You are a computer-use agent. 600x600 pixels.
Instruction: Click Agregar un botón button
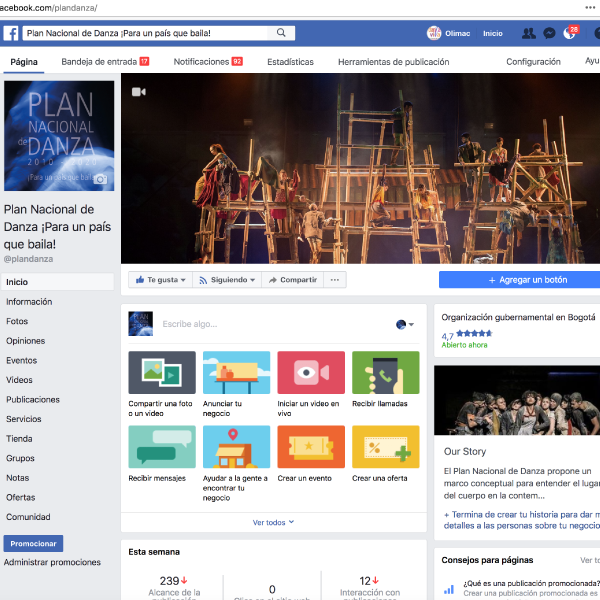coord(519,280)
